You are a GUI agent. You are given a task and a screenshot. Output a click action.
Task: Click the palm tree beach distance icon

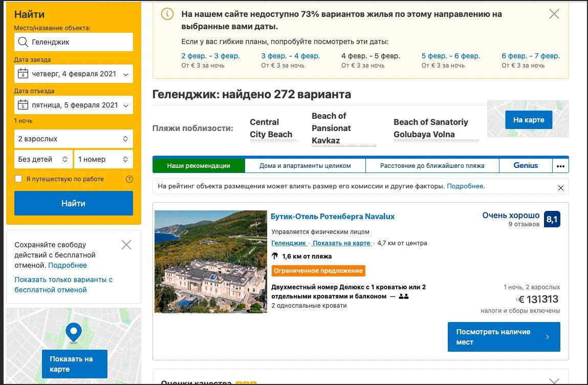[275, 256]
